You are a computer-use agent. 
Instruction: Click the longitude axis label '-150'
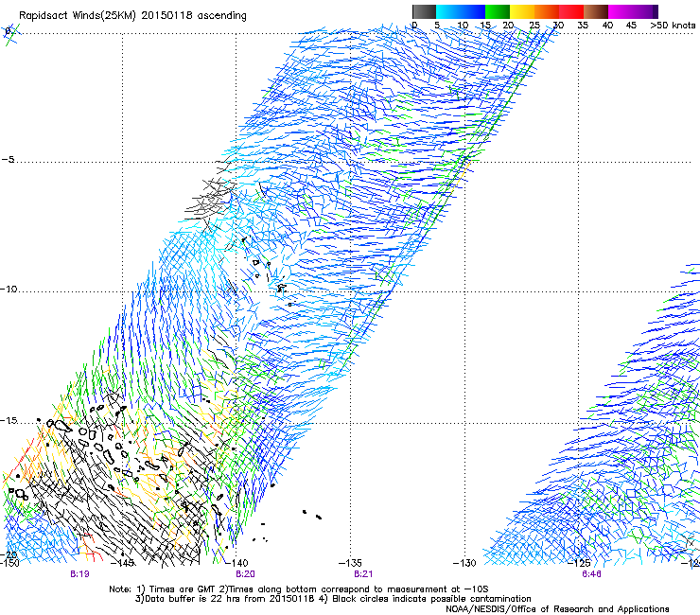9,563
